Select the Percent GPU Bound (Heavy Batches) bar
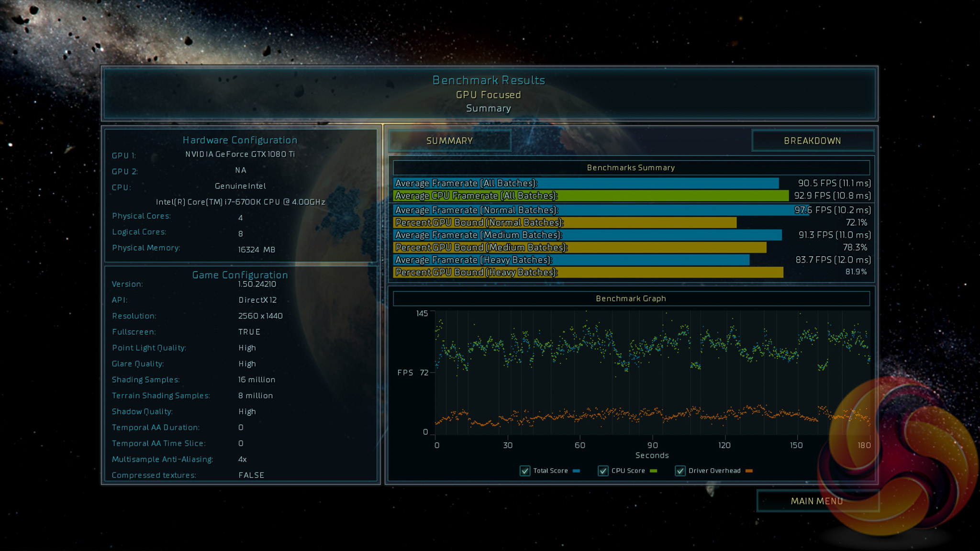 tap(588, 272)
